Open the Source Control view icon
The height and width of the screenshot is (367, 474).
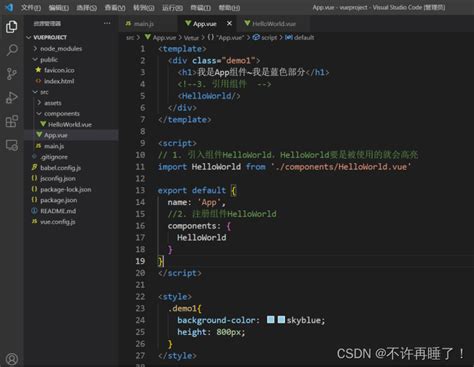[12, 74]
